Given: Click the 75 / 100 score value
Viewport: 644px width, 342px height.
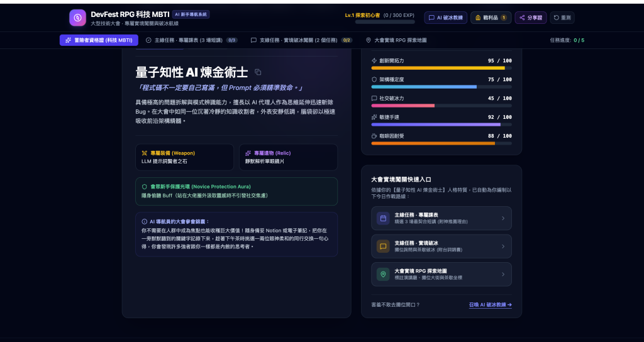Looking at the screenshot, I should coord(500,80).
